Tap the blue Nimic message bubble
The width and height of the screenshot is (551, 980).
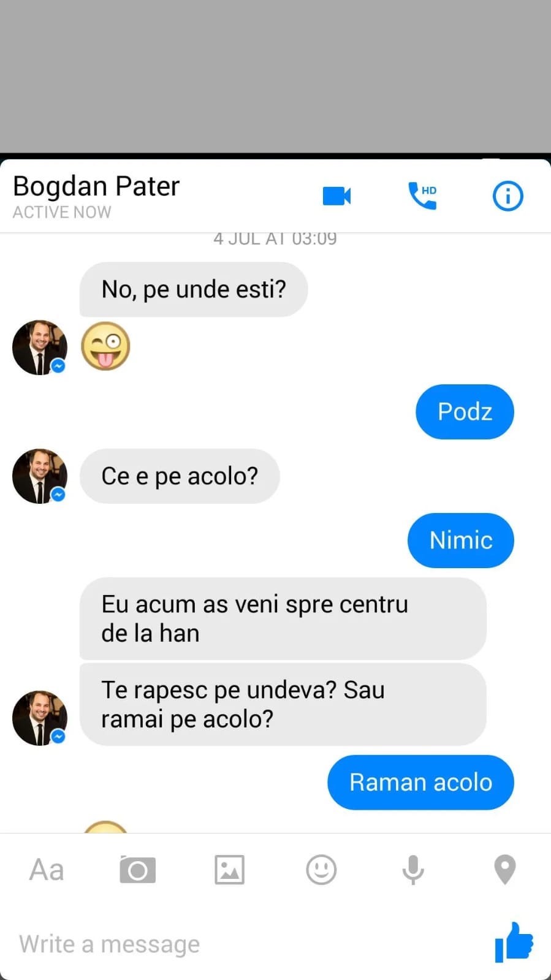(x=461, y=541)
